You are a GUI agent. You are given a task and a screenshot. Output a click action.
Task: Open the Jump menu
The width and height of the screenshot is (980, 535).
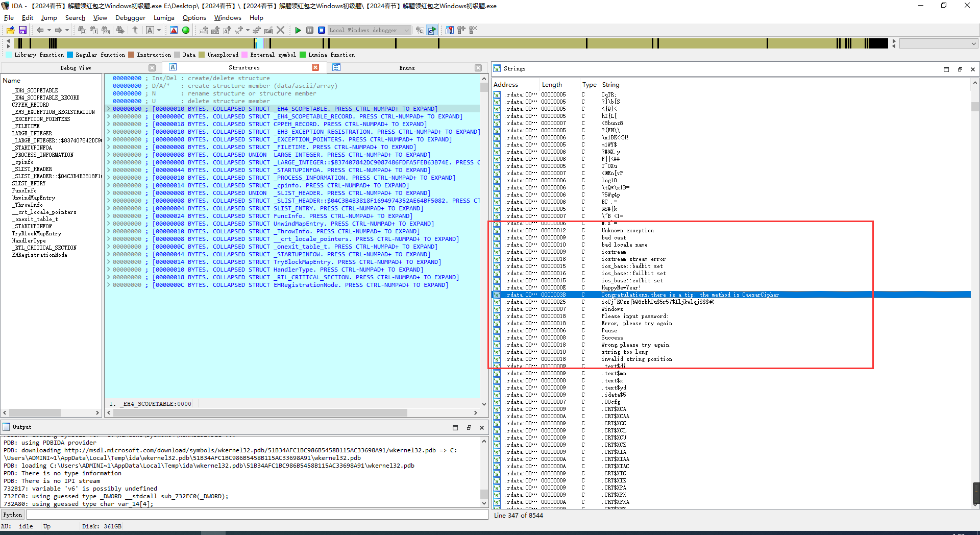[x=49, y=17]
